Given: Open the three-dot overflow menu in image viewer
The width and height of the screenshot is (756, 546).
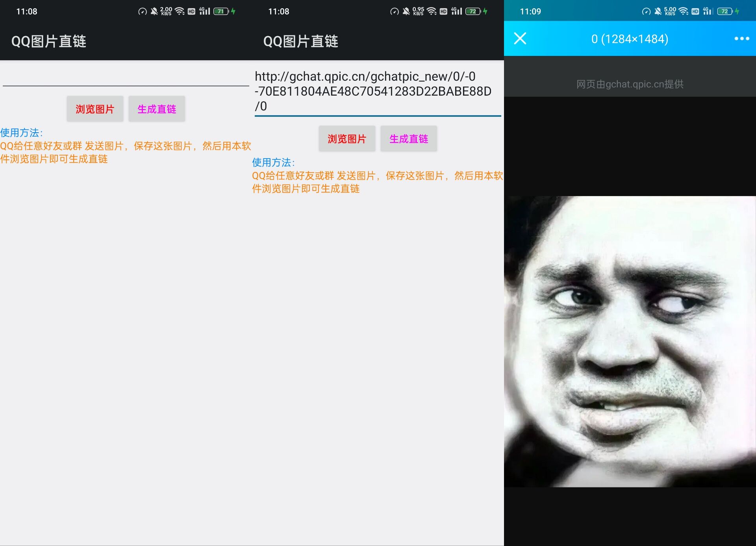Looking at the screenshot, I should 742,39.
